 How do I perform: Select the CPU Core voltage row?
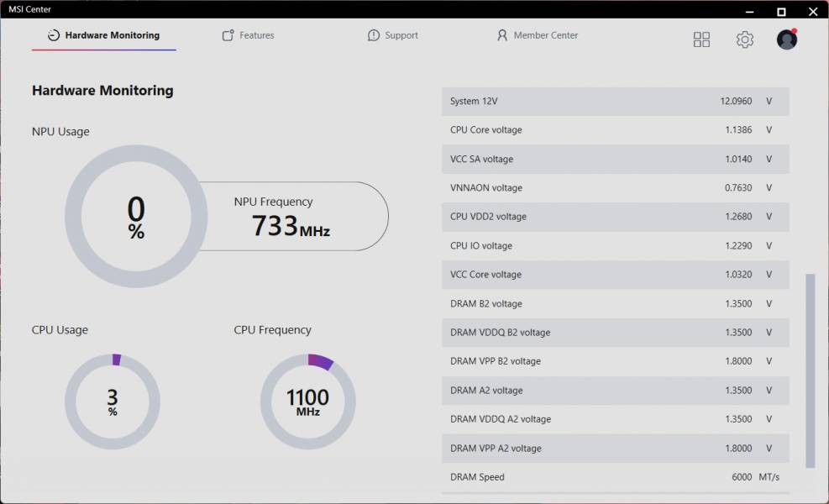pos(616,130)
